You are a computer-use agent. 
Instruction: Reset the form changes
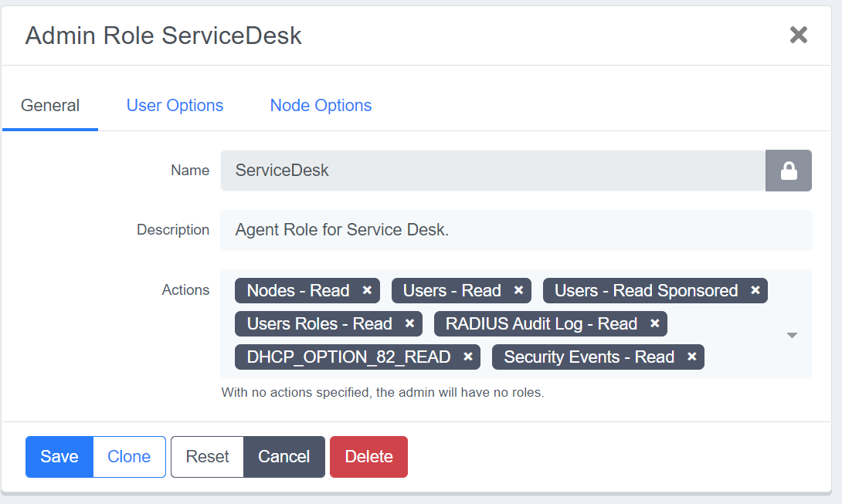click(207, 457)
